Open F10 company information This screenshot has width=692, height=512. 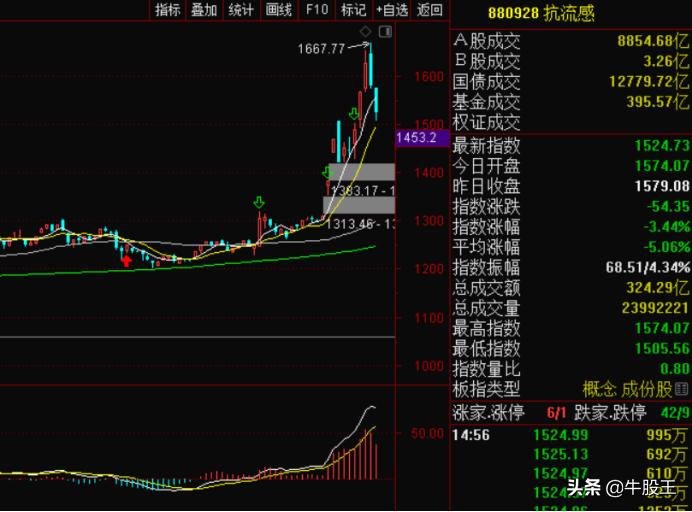pyautogui.click(x=317, y=10)
